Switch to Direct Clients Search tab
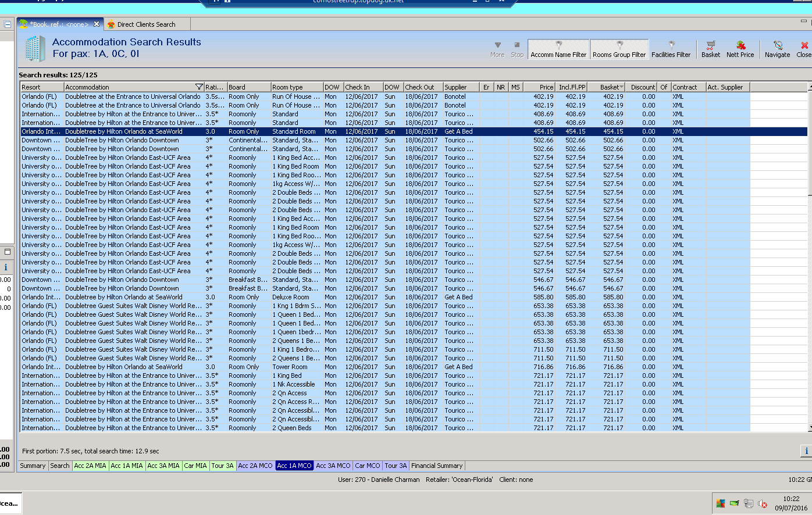Viewport: 812px width, 515px height. pyautogui.click(x=145, y=24)
